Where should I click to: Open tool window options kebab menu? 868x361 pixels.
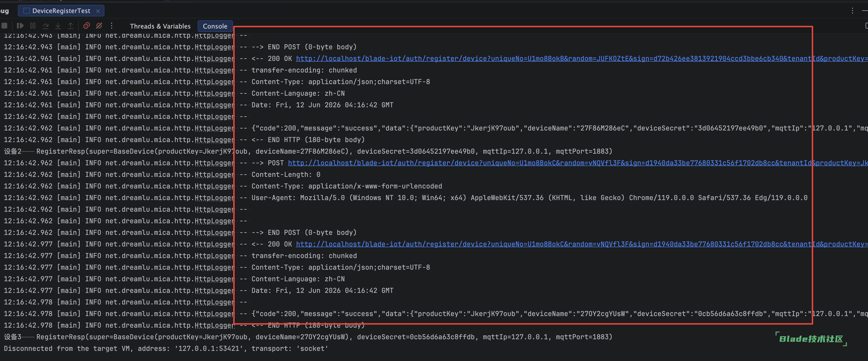pos(853,11)
